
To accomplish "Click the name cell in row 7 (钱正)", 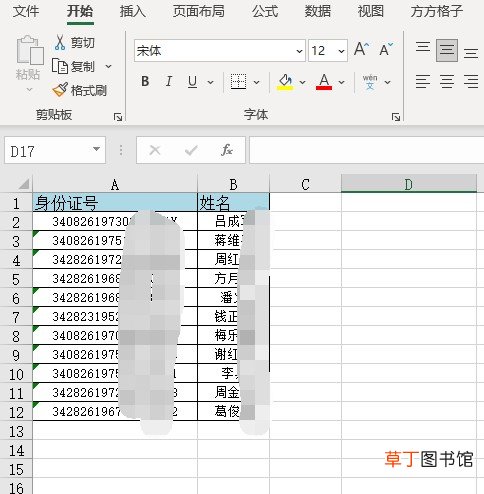I will (233, 316).
